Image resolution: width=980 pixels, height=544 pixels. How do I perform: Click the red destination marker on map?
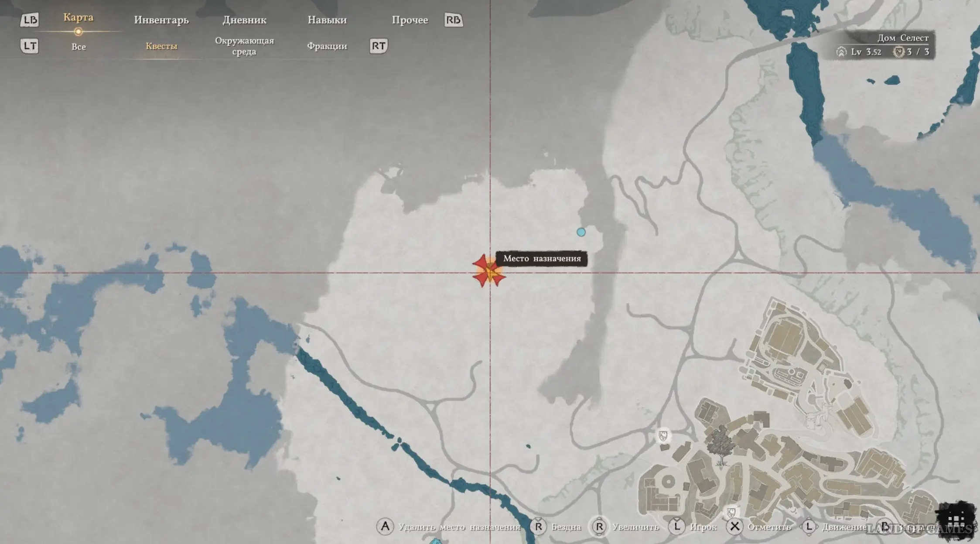[488, 271]
